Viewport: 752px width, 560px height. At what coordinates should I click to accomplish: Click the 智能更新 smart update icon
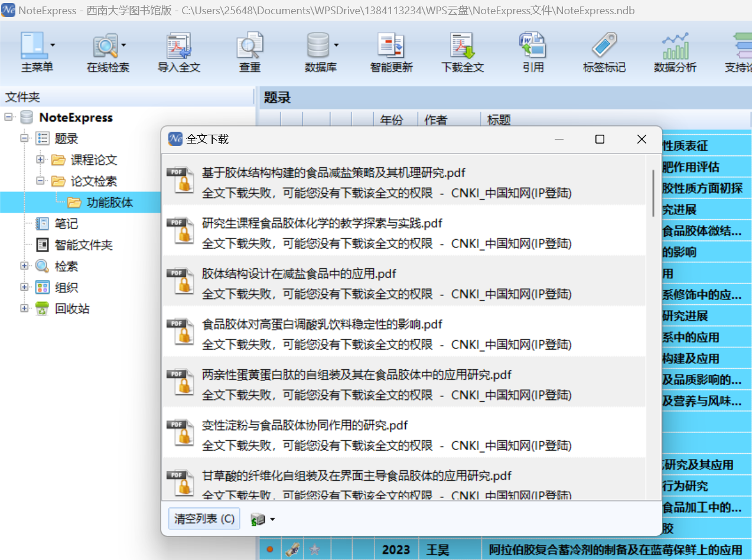tap(391, 46)
